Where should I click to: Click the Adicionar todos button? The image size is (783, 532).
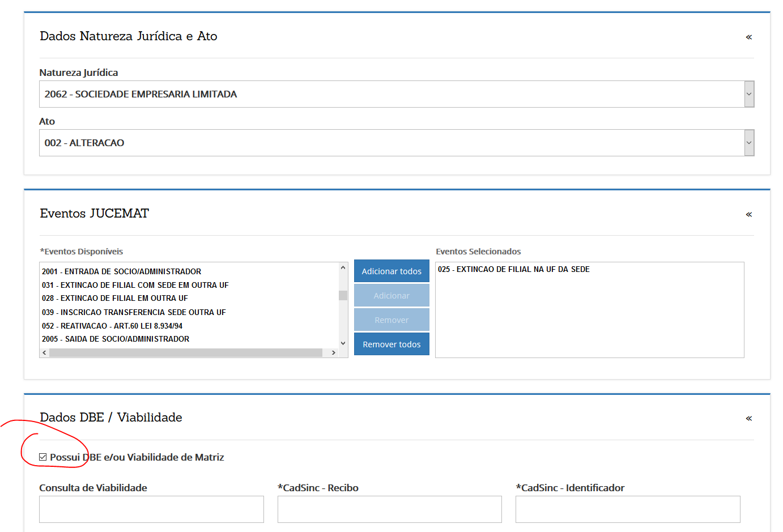pos(392,271)
